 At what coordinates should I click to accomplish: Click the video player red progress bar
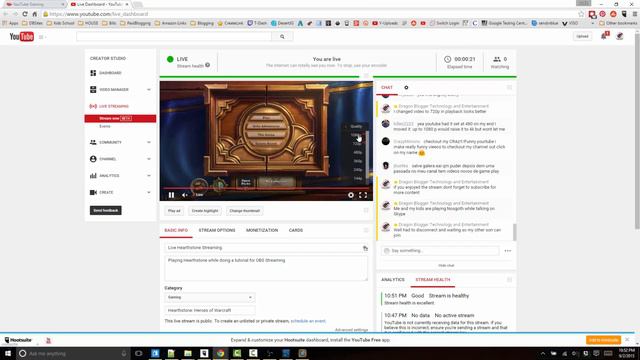pyautogui.click(x=266, y=188)
